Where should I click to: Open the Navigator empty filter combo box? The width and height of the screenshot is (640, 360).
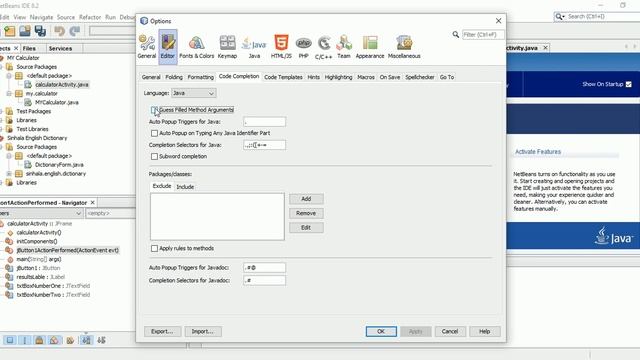tap(110, 213)
